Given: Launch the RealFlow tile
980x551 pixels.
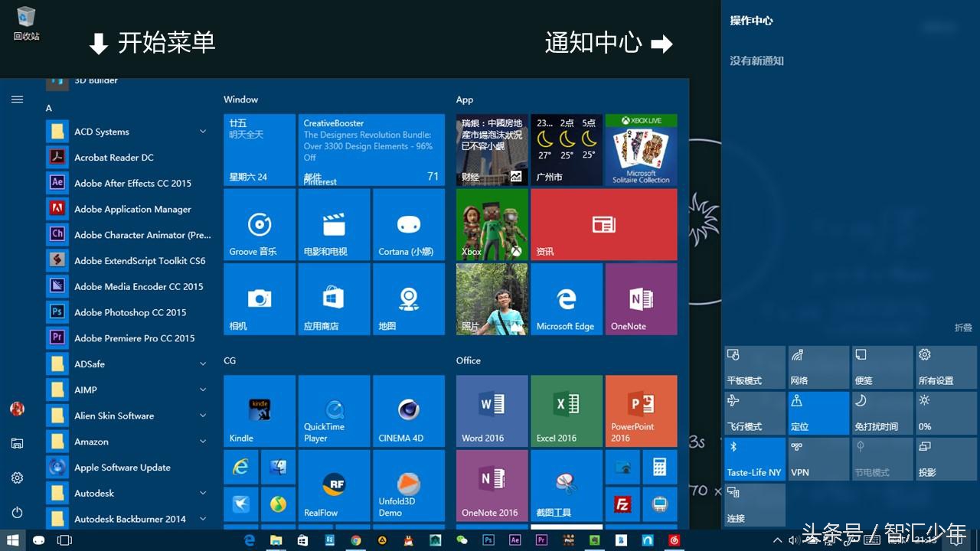Looking at the screenshot, I should [x=334, y=485].
